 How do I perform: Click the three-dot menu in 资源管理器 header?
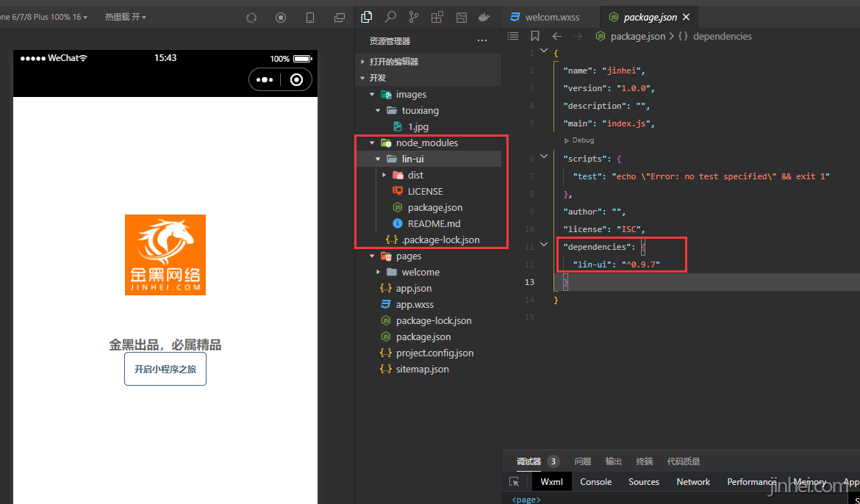coord(482,41)
